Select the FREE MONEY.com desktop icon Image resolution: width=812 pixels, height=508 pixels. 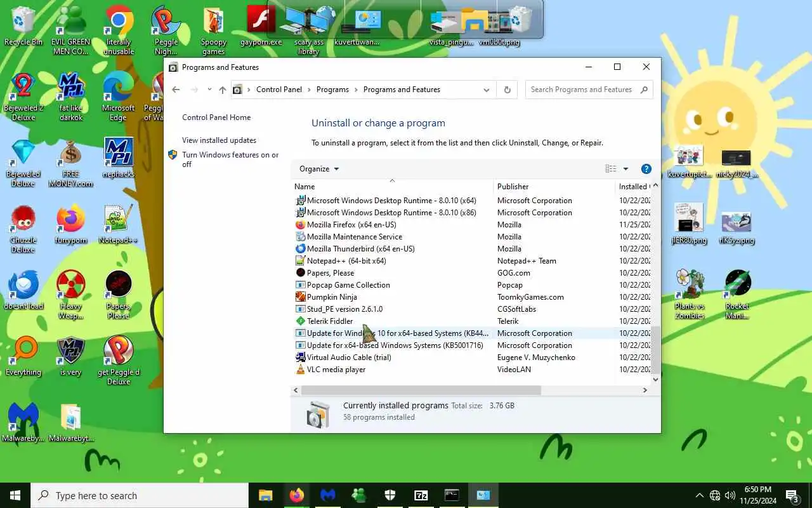[71, 163]
